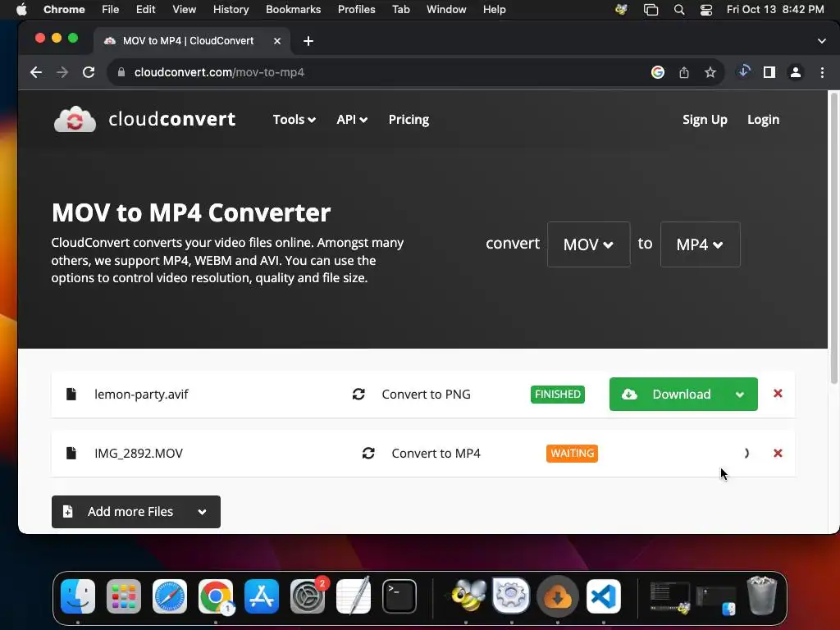The image size is (840, 630).
Task: Open the downloads extension icon in toolbar
Action: [743, 71]
